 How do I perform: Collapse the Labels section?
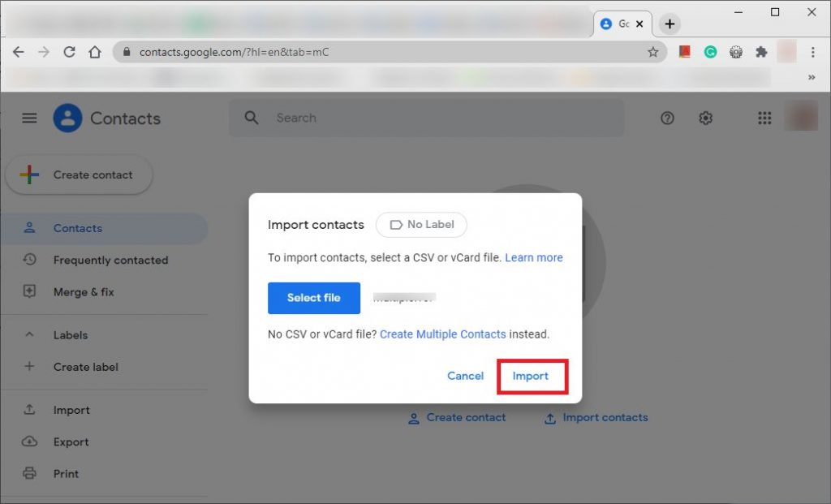pyautogui.click(x=29, y=334)
